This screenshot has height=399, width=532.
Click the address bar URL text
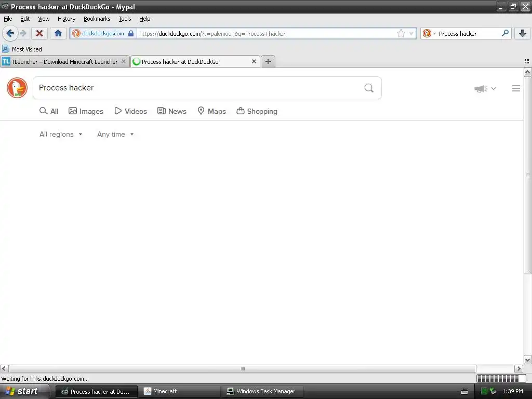(x=212, y=34)
